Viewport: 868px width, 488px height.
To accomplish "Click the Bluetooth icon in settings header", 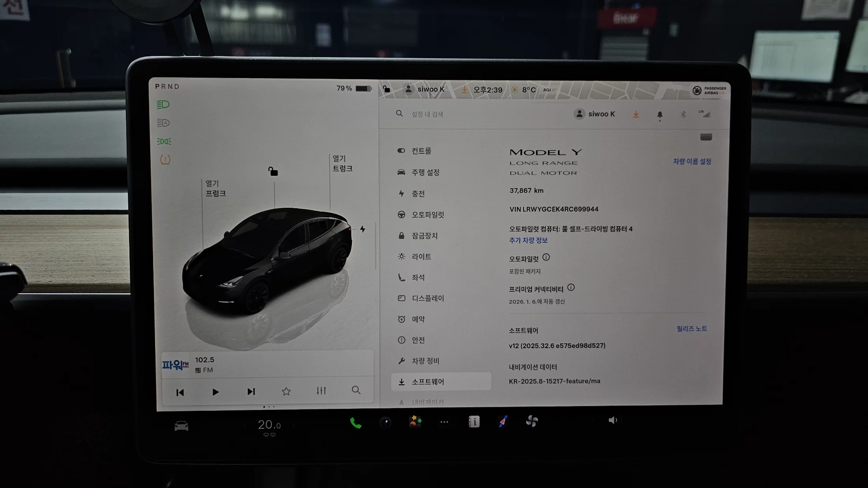I will click(x=683, y=114).
